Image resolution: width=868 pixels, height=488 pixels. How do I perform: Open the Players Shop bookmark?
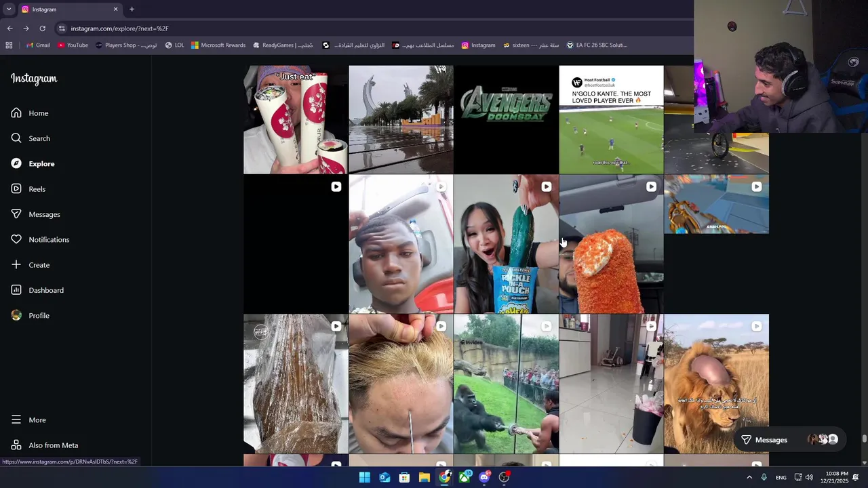(126, 45)
